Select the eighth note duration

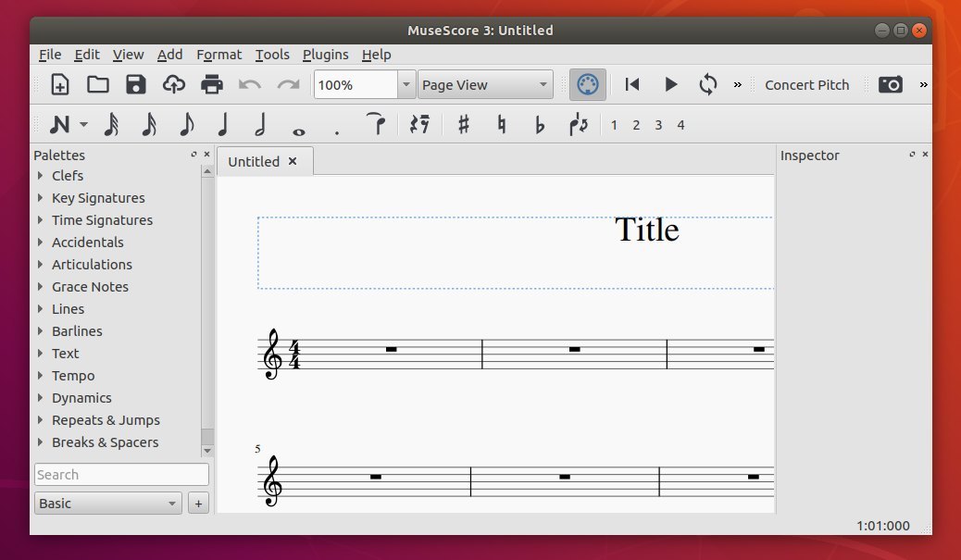tap(186, 124)
